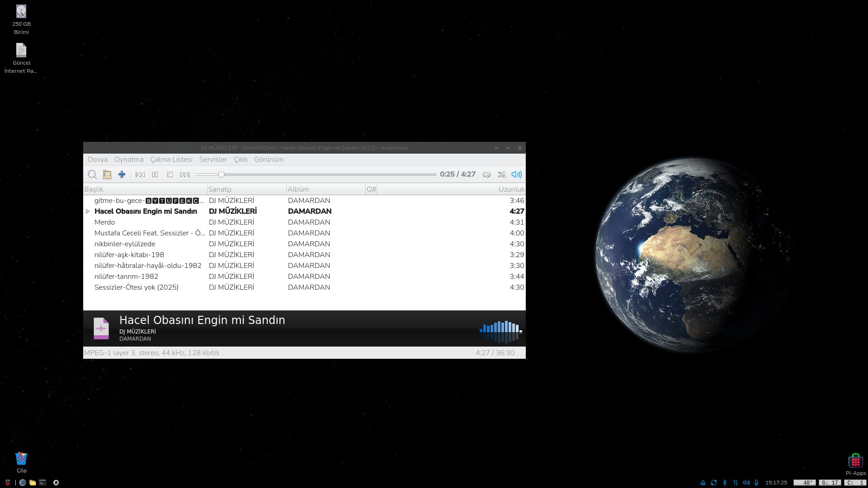Open the Dosya menu
This screenshot has height=488, width=868.
click(x=98, y=160)
